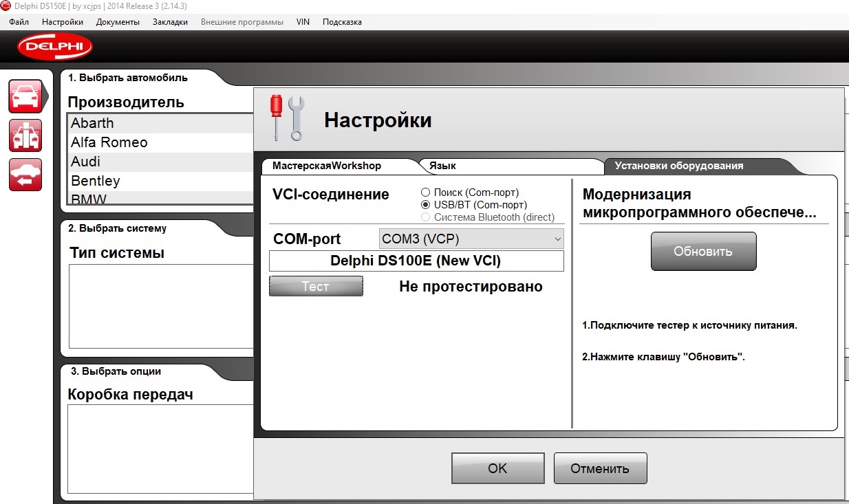Click the VIN menu item
The image size is (849, 504).
pyautogui.click(x=303, y=21)
